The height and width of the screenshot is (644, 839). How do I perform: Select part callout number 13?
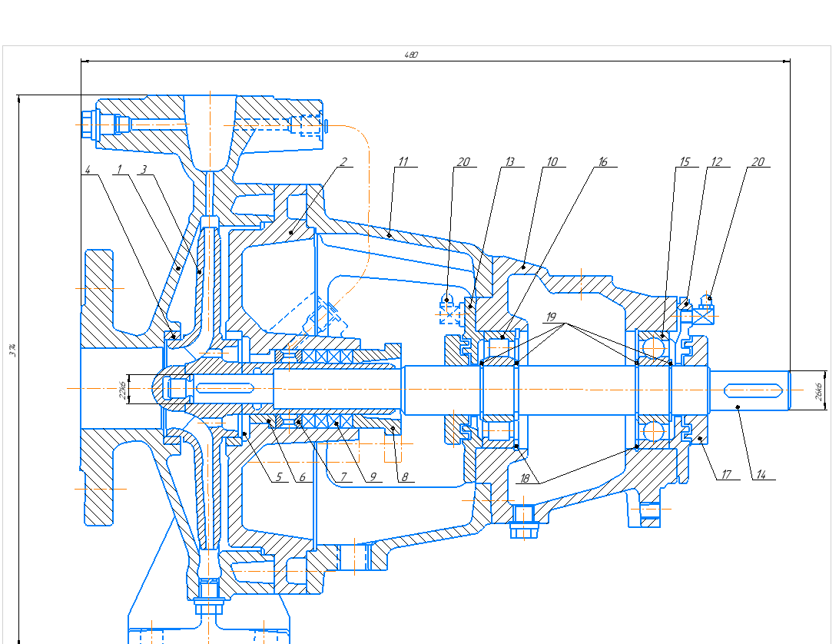[509, 161]
